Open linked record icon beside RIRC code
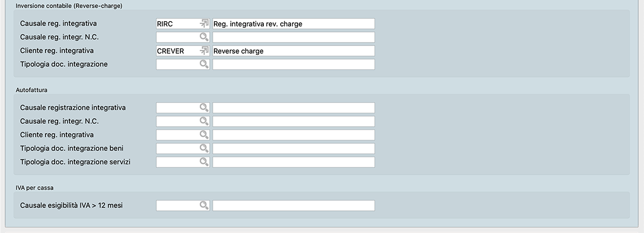 [x=204, y=24]
